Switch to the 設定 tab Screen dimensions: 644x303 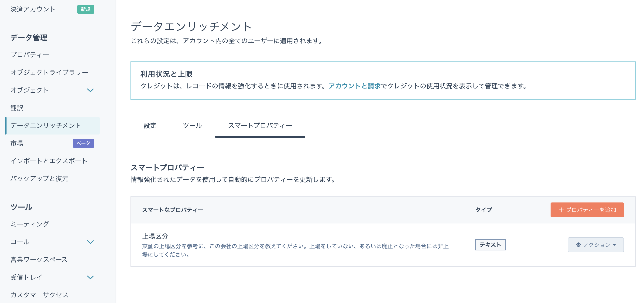click(150, 125)
